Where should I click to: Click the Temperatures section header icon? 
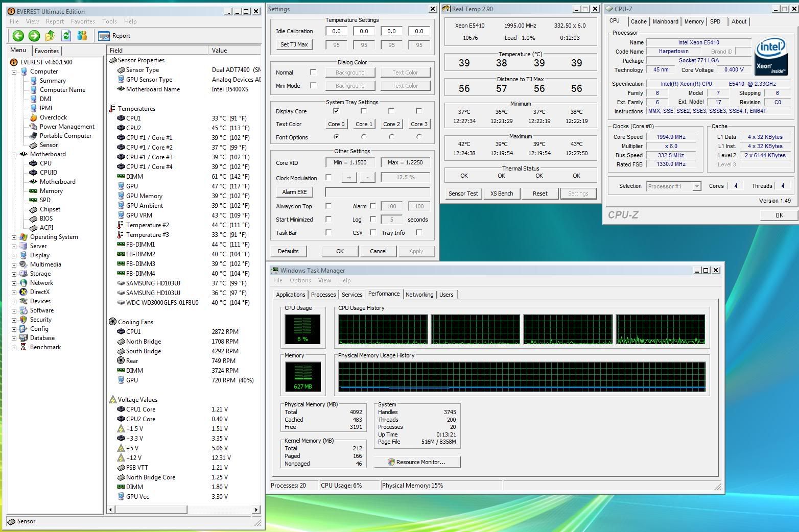112,109
